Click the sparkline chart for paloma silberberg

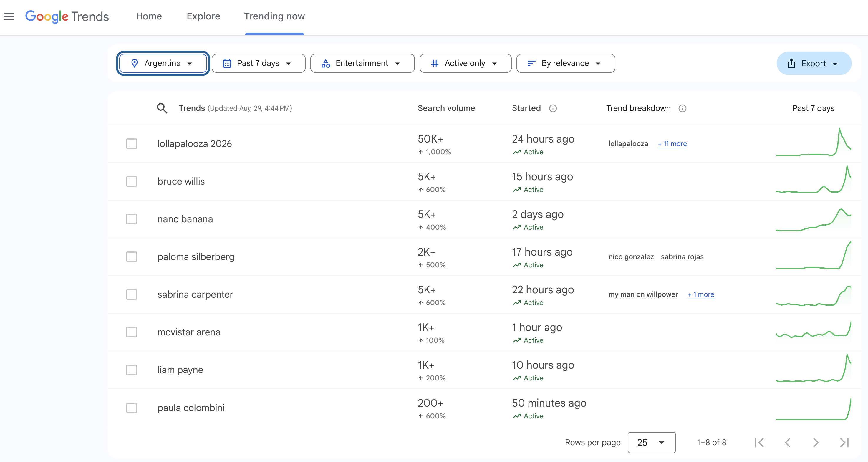coord(814,255)
